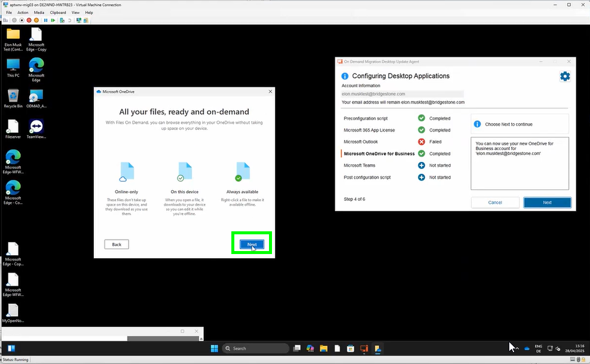
Task: Click the 'Step 4 of 6' text
Action: click(354, 199)
